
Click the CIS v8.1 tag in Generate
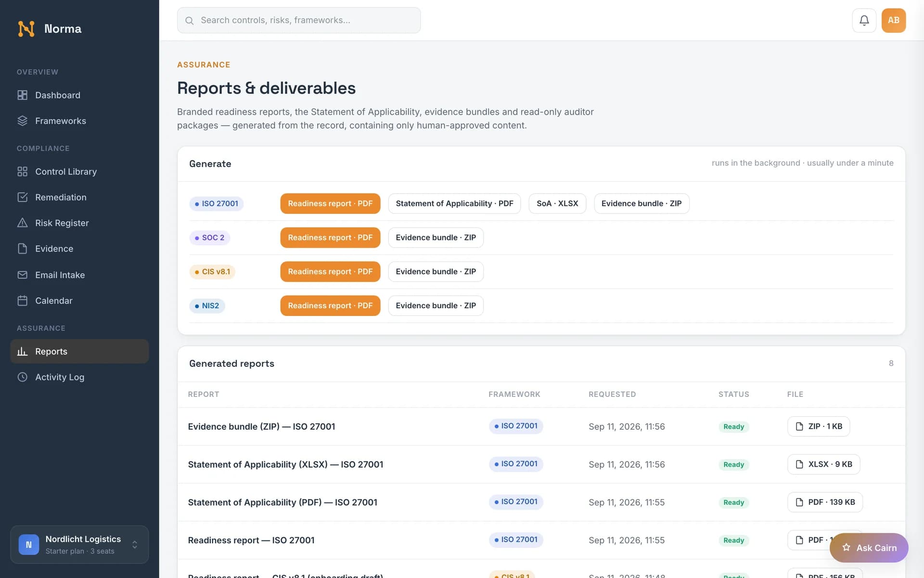click(x=212, y=272)
